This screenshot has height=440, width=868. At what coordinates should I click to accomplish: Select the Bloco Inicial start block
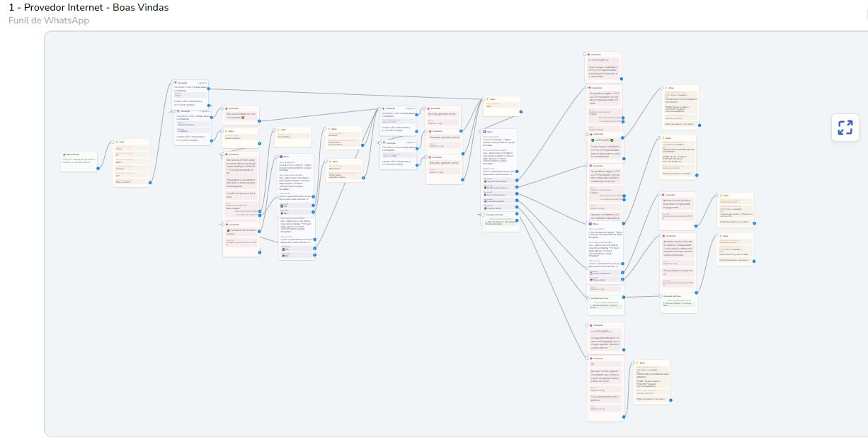(79, 160)
